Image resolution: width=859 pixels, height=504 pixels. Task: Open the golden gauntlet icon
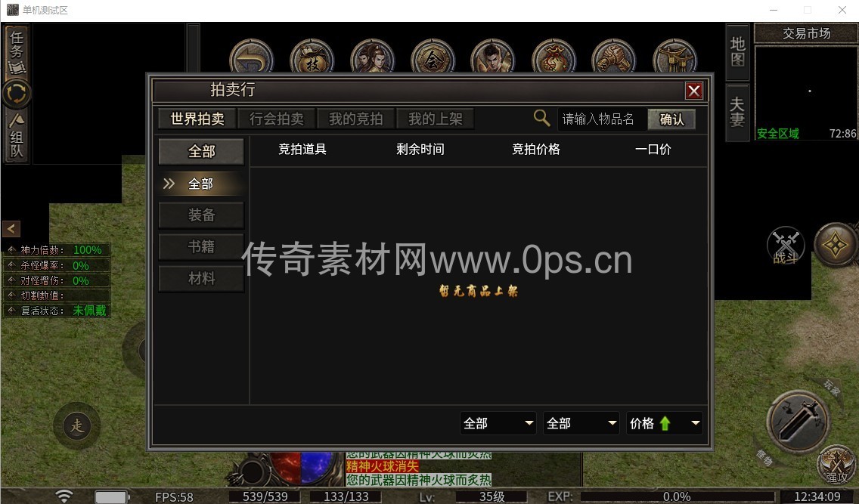point(613,57)
